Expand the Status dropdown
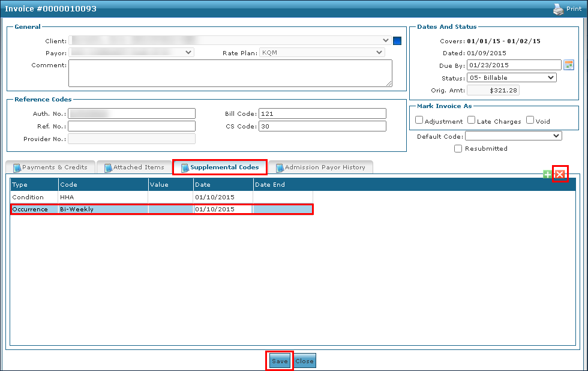Viewport: 588px width, 371px height. click(x=511, y=77)
